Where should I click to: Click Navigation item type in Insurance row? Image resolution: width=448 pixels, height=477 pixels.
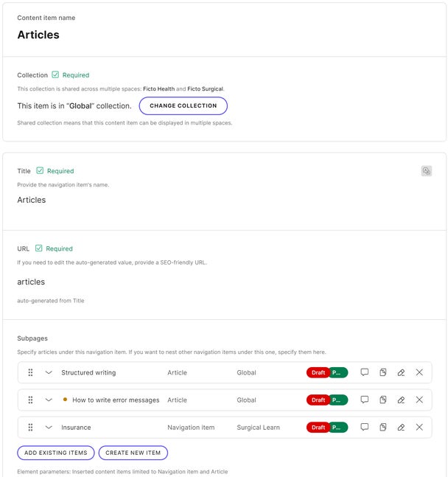[191, 427]
